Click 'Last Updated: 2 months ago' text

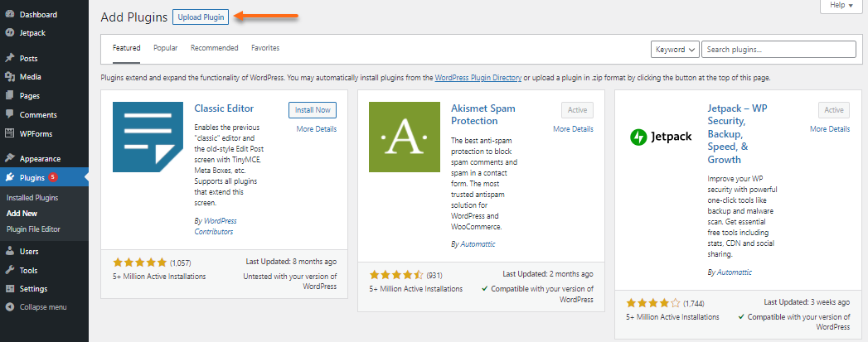tap(548, 274)
